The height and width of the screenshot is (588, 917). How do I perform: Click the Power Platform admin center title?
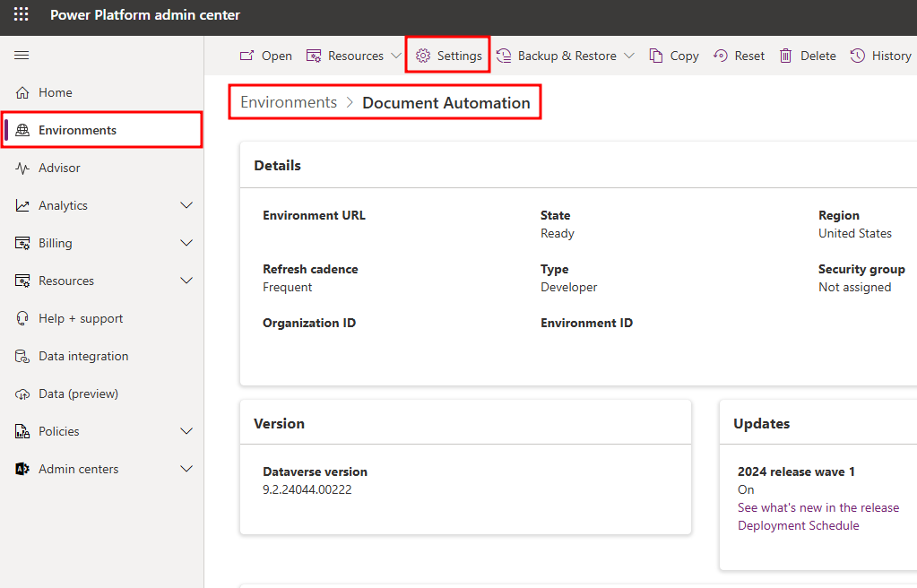145,14
